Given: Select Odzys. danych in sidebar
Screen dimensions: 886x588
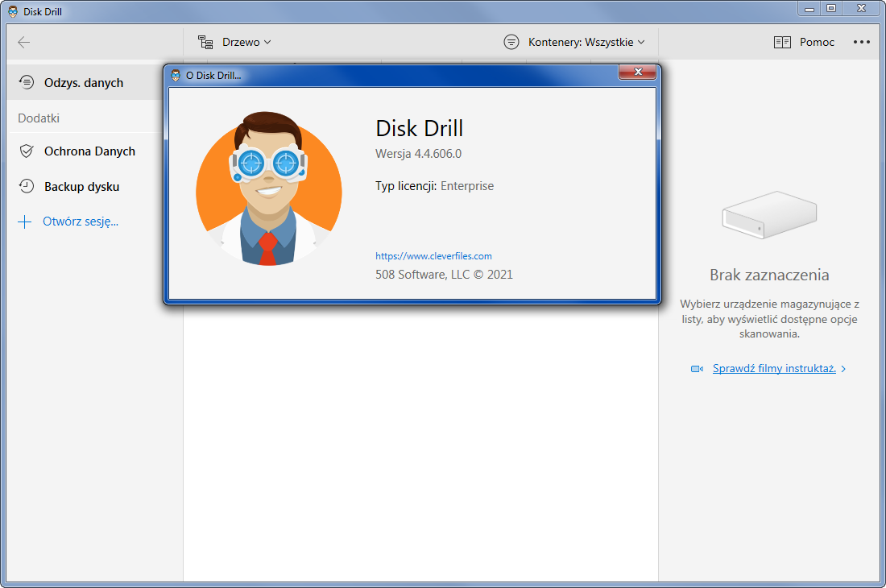Looking at the screenshot, I should pos(85,82).
